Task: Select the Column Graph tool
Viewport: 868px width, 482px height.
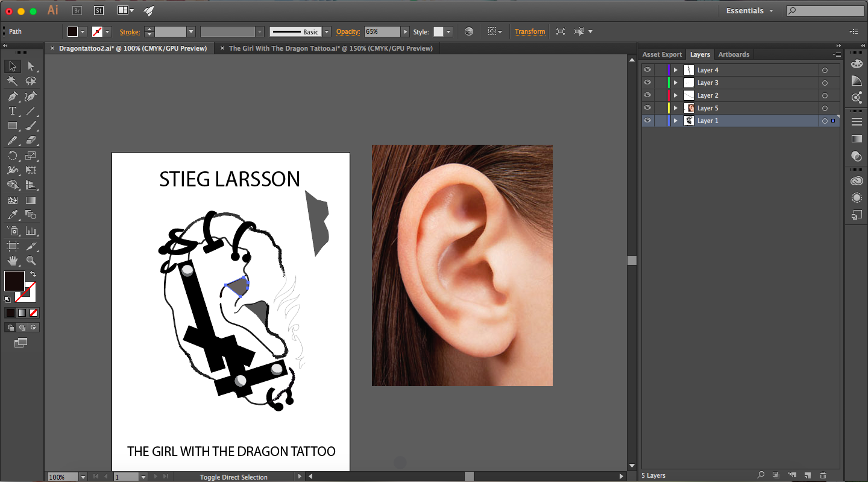Action: coord(31,230)
